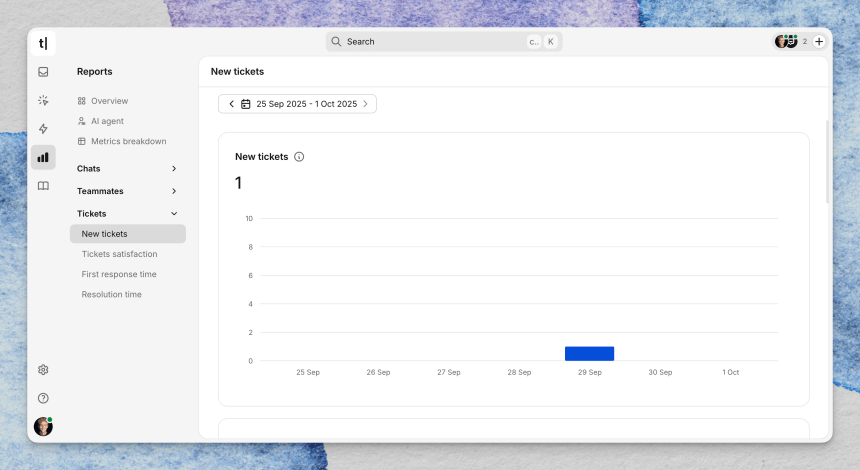This screenshot has width=860, height=470.
Task: Click the plus button to invite teammates
Action: (819, 42)
